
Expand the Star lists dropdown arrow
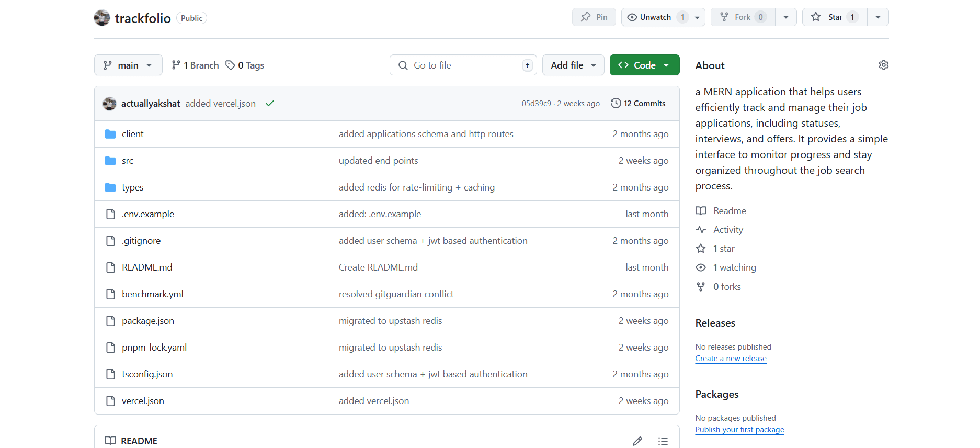coord(878,17)
